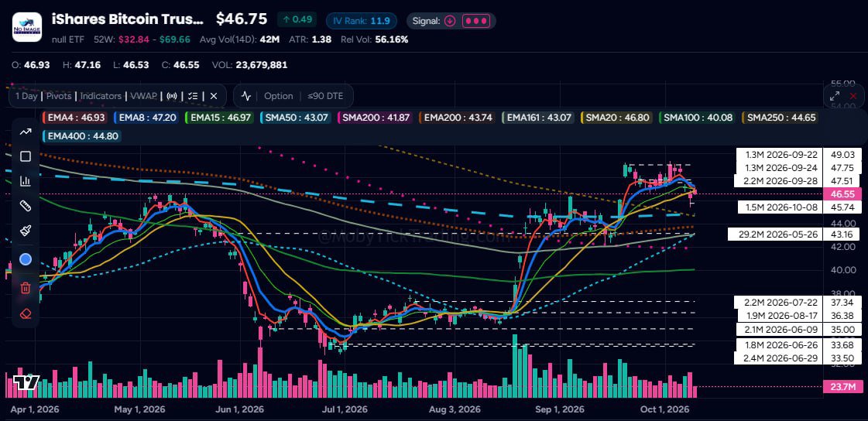The height and width of the screenshot is (421, 868).
Task: Click the 1.8M 2026-06-26 level label
Action: point(778,345)
